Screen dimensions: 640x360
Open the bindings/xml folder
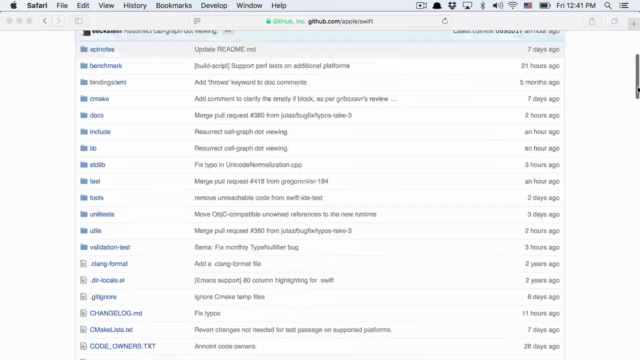pos(108,82)
